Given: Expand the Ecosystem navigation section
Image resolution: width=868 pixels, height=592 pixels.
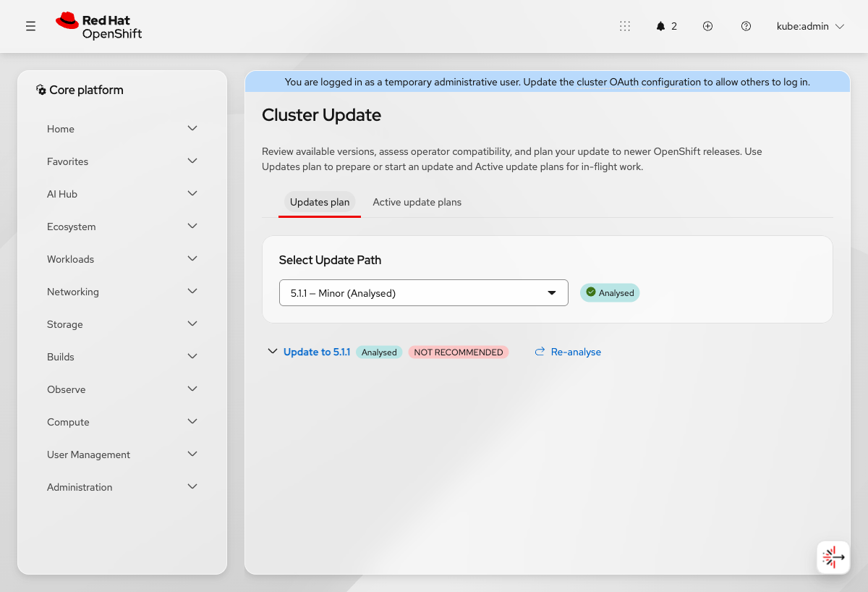Looking at the screenshot, I should (122, 227).
